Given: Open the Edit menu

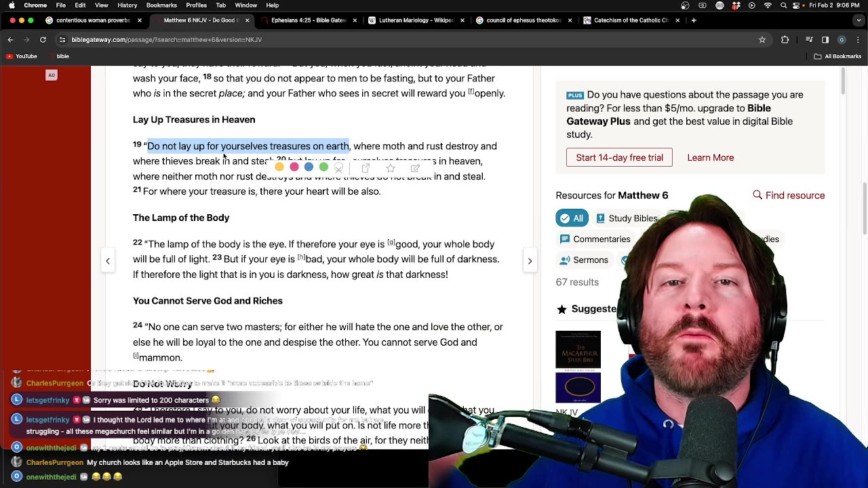Looking at the screenshot, I should coord(80,5).
